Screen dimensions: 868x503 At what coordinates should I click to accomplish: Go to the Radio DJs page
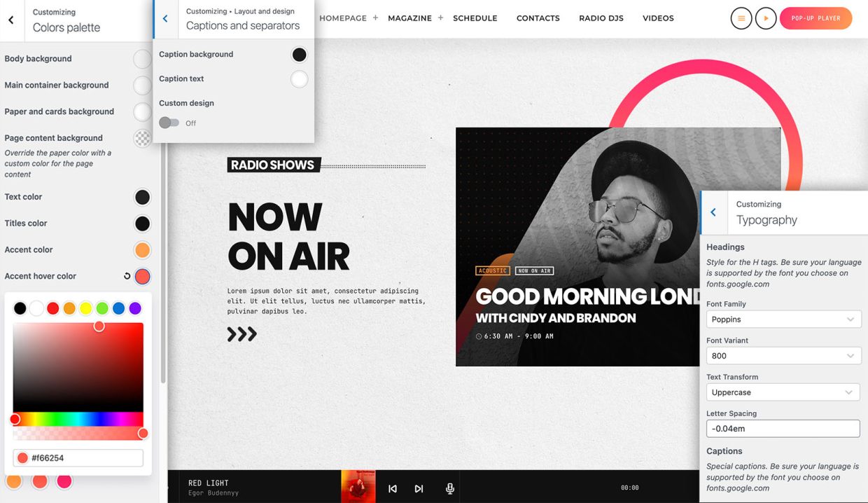coord(601,18)
